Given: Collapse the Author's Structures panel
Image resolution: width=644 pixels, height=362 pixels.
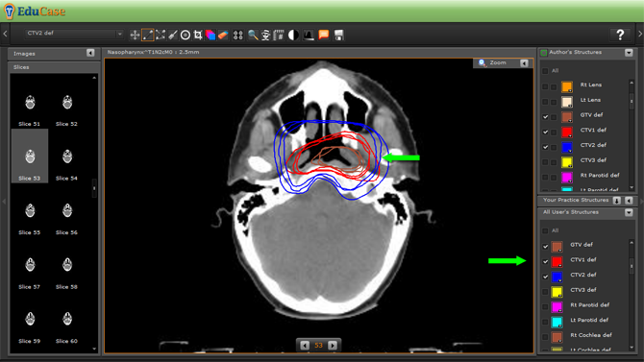Looking at the screenshot, I should 629,53.
